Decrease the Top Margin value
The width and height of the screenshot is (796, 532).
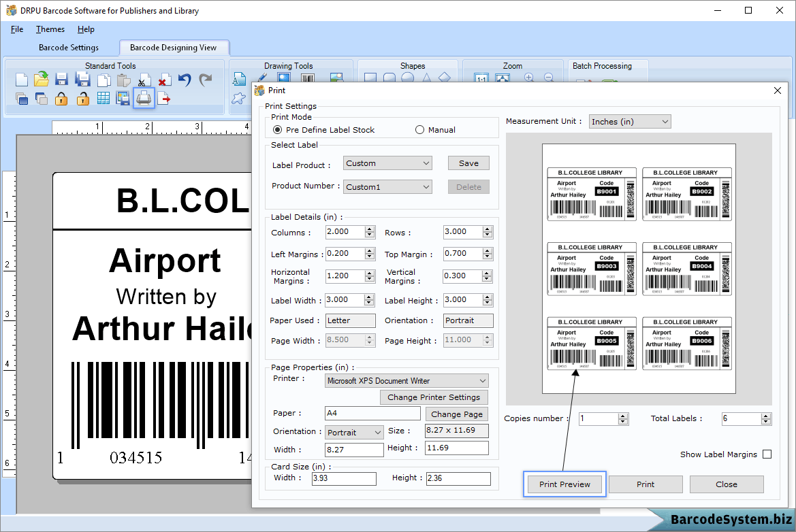tap(488, 256)
